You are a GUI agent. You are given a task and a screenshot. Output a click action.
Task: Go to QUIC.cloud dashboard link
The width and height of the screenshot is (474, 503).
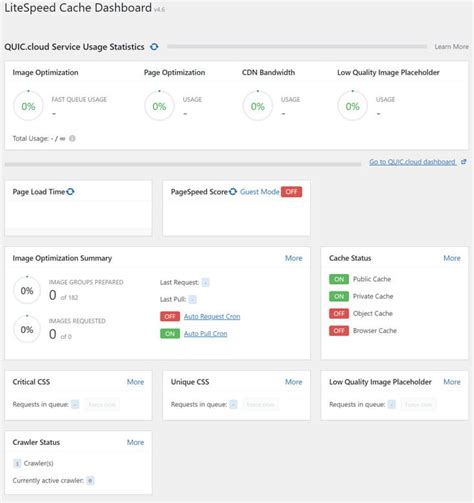(412, 162)
